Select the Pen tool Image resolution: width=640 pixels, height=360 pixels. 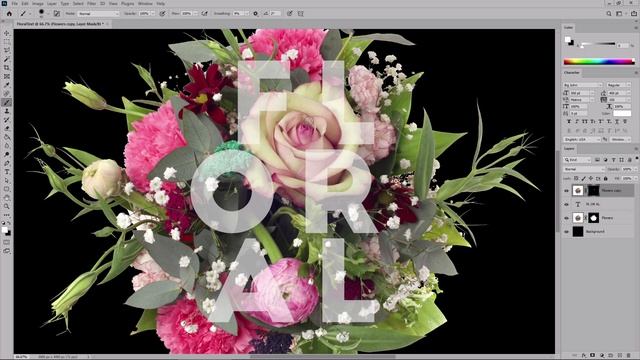click(x=7, y=163)
